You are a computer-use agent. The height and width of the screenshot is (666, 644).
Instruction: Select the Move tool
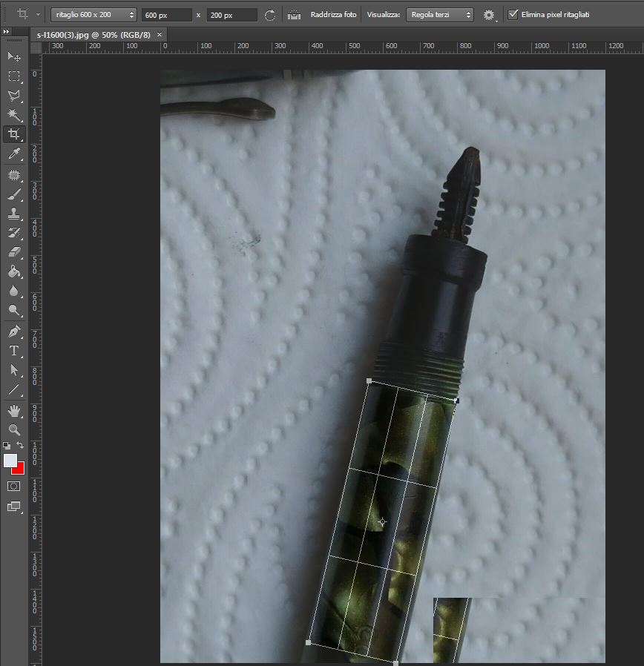[13, 56]
